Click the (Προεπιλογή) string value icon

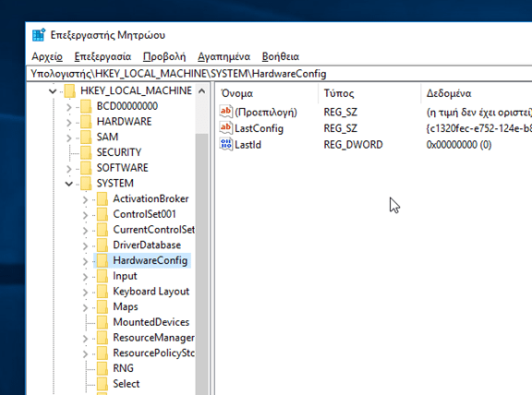pos(226,112)
